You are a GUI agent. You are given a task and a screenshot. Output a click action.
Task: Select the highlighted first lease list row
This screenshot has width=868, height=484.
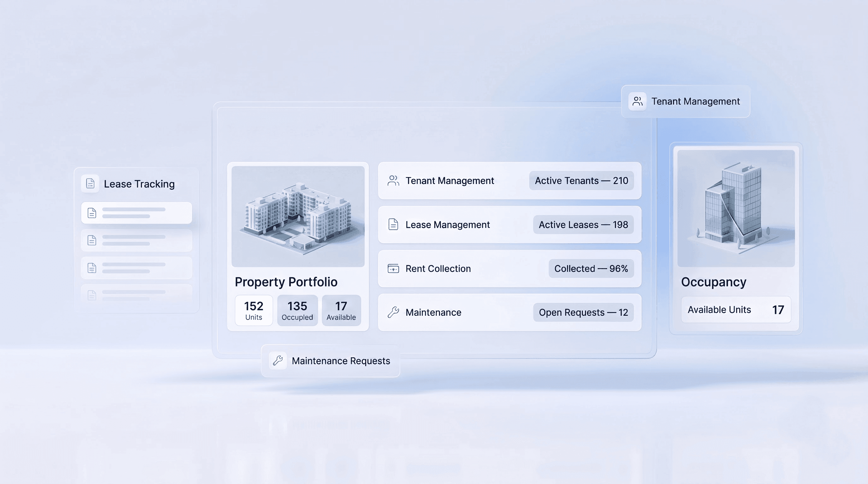coord(137,213)
